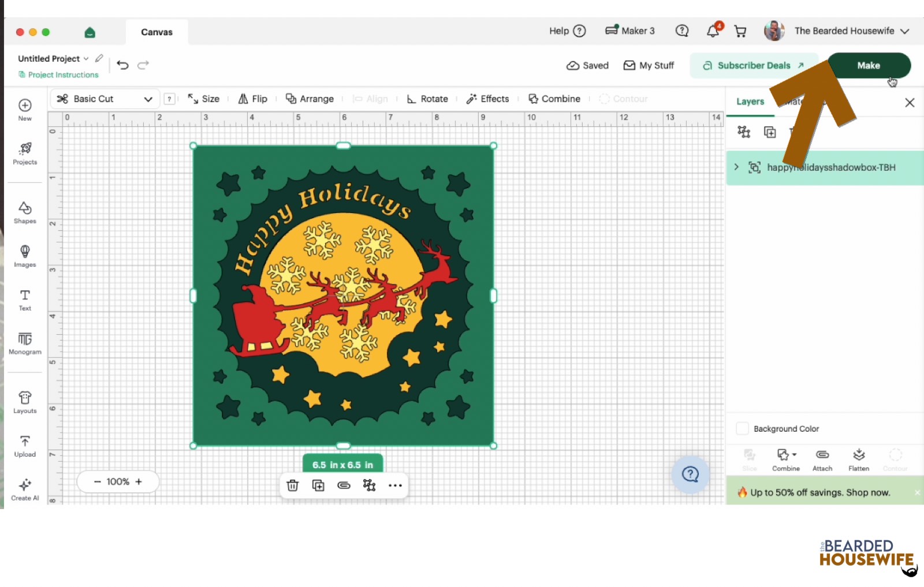Edit project name with pencil icon
924x587 pixels.
coord(99,58)
